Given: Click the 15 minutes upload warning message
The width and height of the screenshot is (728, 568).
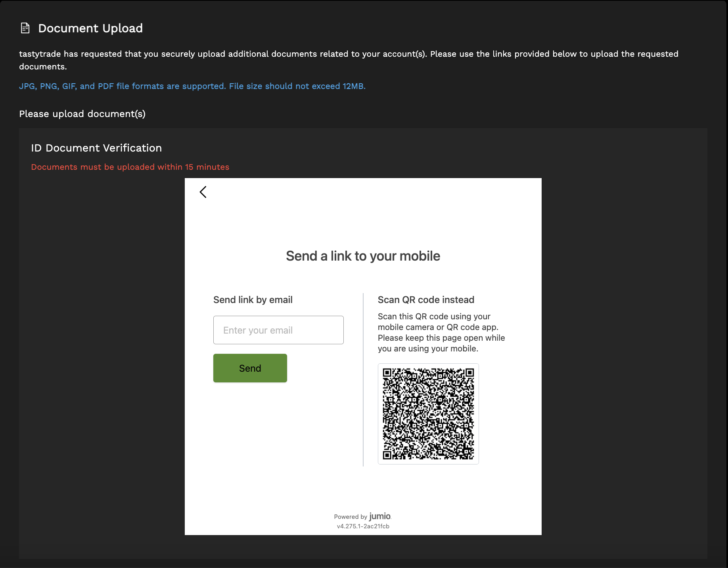Looking at the screenshot, I should pos(130,167).
